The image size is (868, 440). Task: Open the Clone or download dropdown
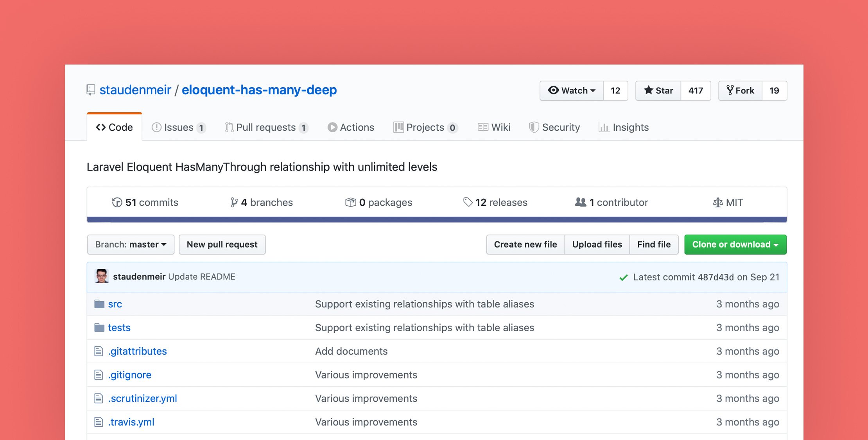click(x=735, y=245)
